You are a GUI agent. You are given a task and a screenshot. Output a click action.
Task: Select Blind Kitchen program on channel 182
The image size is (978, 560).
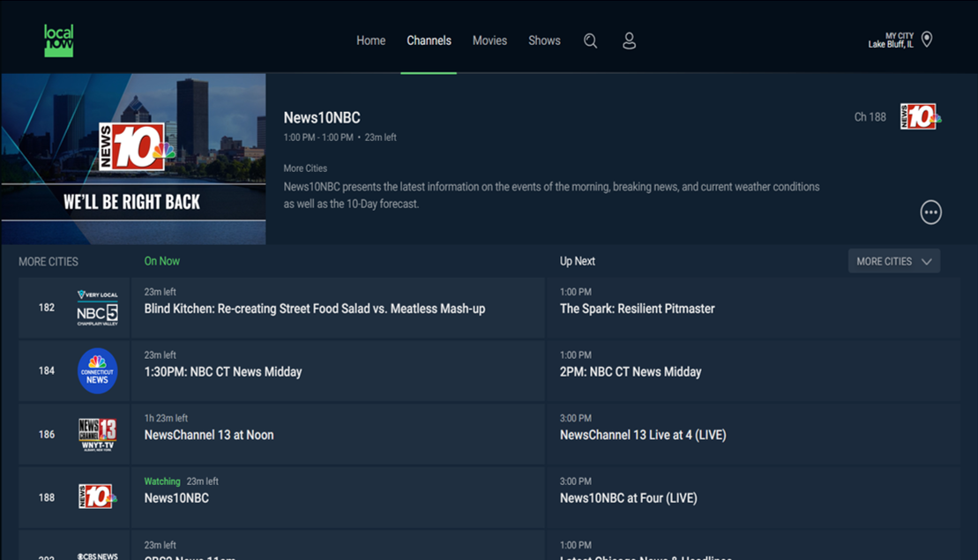[x=338, y=308]
